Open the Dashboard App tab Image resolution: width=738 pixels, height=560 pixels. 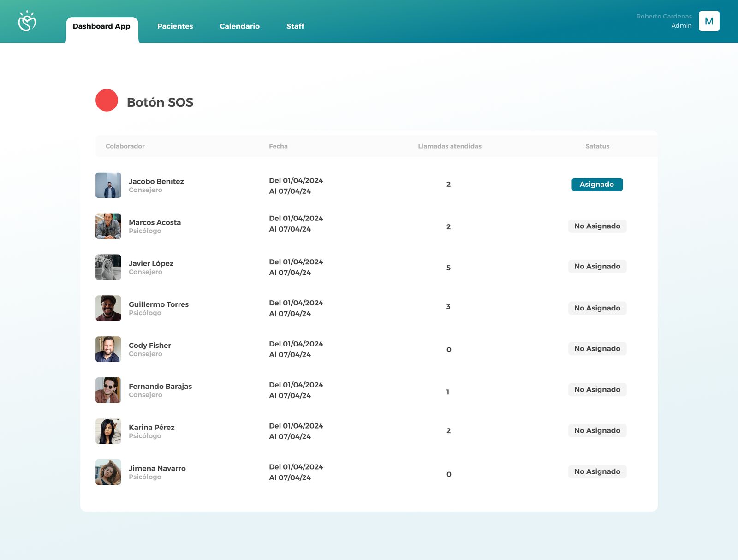(x=101, y=26)
